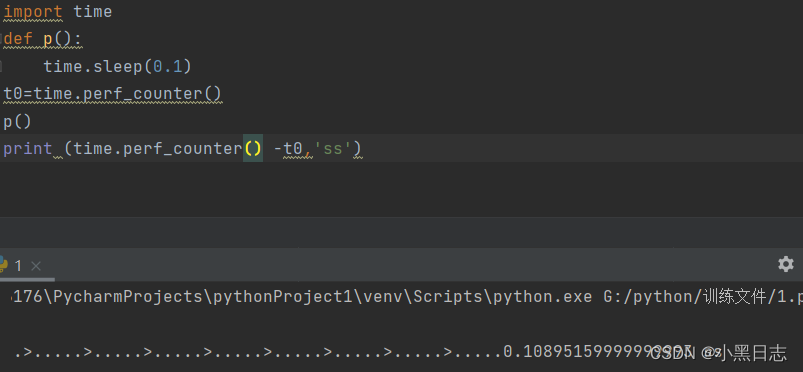The image size is (803, 372).
Task: Click the p() call line
Action: point(17,122)
